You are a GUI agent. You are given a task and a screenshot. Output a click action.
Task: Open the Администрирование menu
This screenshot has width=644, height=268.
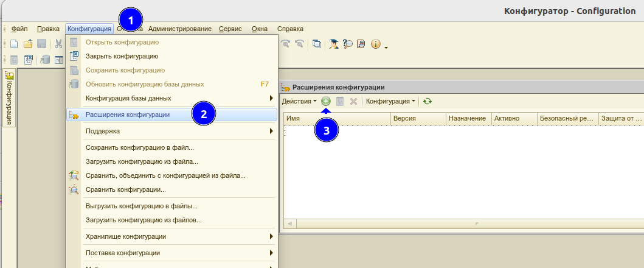pos(179,29)
